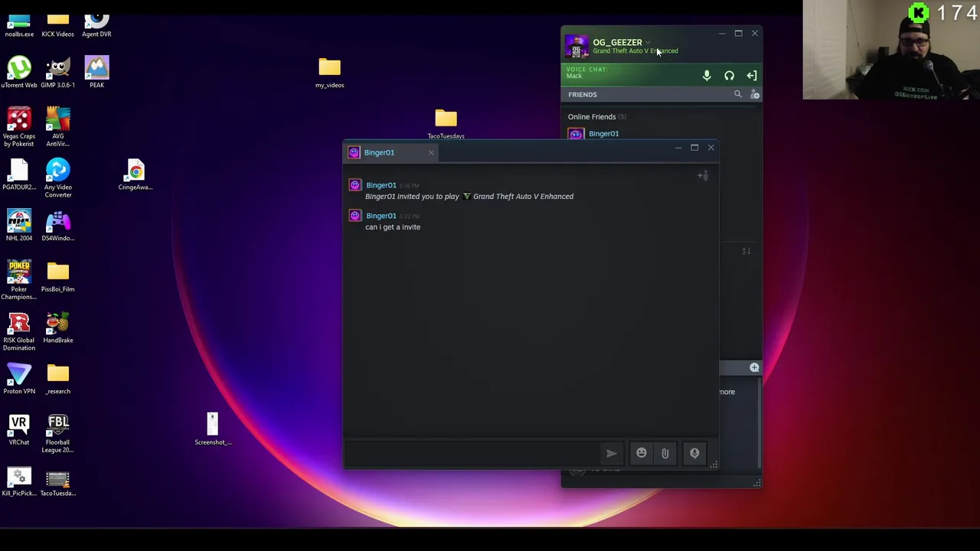Focus the chat message input field
980x551 pixels.
pyautogui.click(x=472, y=454)
